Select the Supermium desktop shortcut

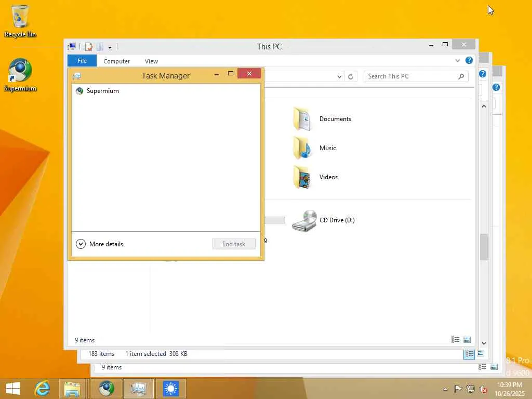[x=20, y=75]
